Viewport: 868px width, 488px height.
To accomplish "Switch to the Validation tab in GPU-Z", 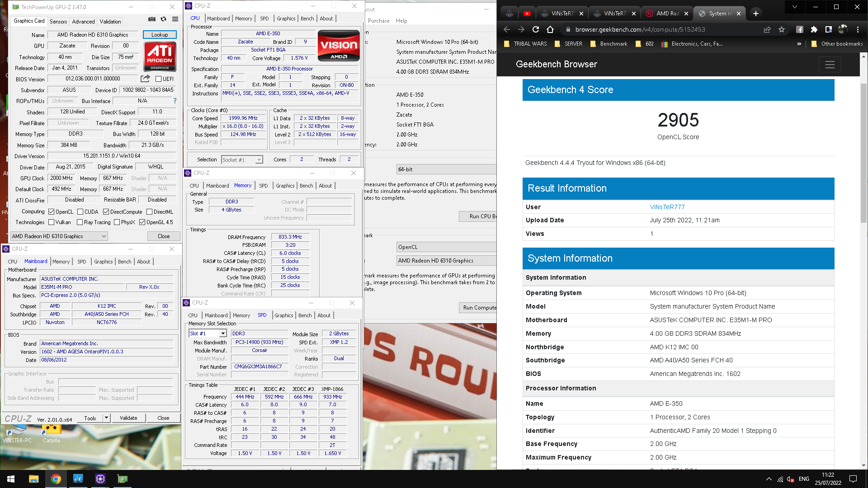I will [110, 21].
